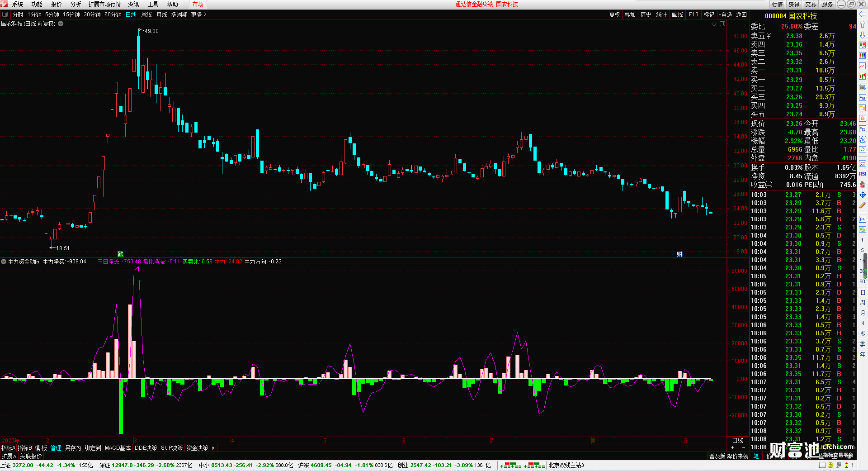Click the +自选 add to watchlist button

click(x=725, y=14)
